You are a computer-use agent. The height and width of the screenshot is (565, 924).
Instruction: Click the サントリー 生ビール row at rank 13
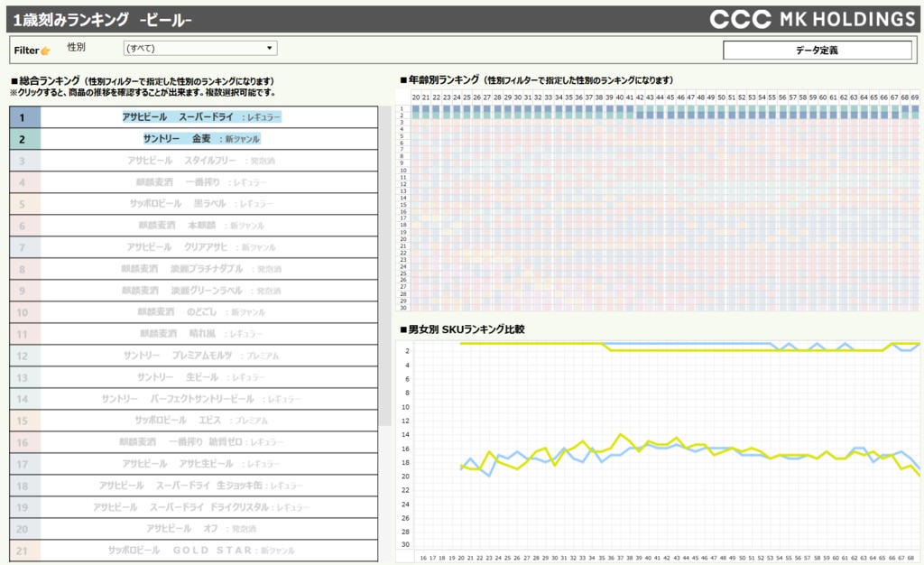(194, 377)
